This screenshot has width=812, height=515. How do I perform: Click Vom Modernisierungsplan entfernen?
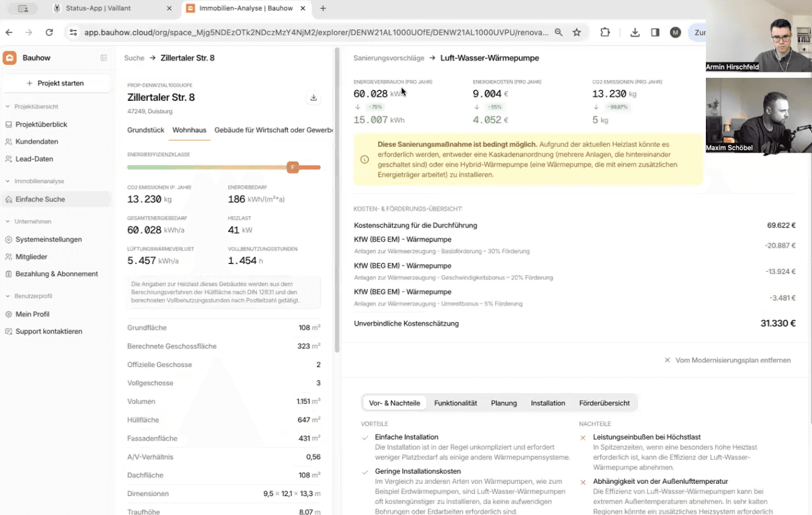[728, 360]
